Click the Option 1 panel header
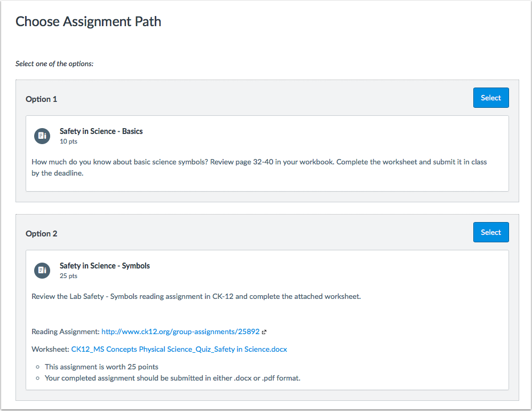Viewport: 532px width, 411px height. pos(41,99)
